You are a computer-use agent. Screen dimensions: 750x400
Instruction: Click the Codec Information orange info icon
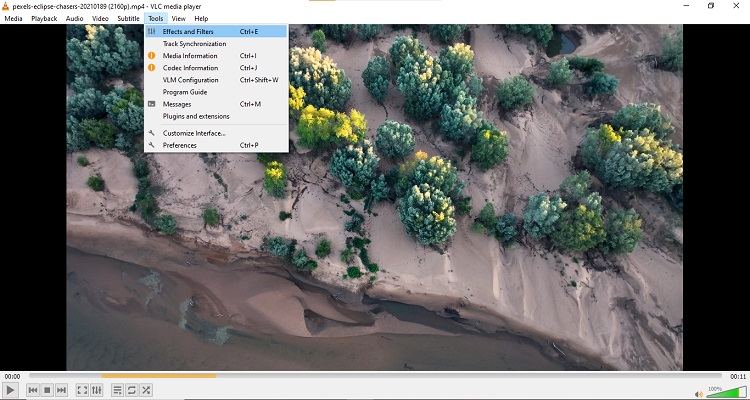[152, 67]
